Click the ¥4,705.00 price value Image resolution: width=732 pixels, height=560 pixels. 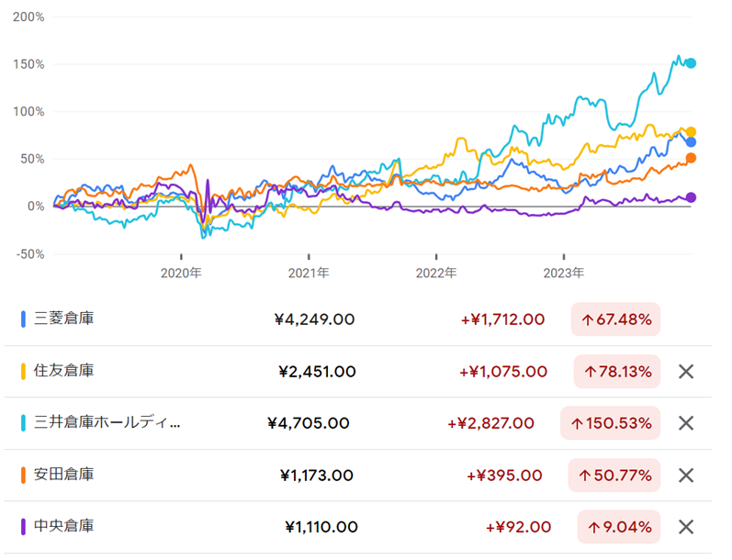tap(308, 423)
